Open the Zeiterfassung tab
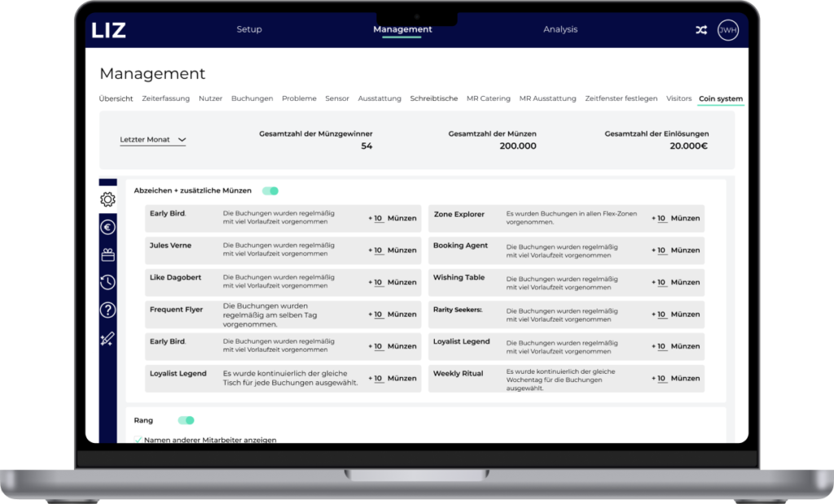 click(x=165, y=99)
